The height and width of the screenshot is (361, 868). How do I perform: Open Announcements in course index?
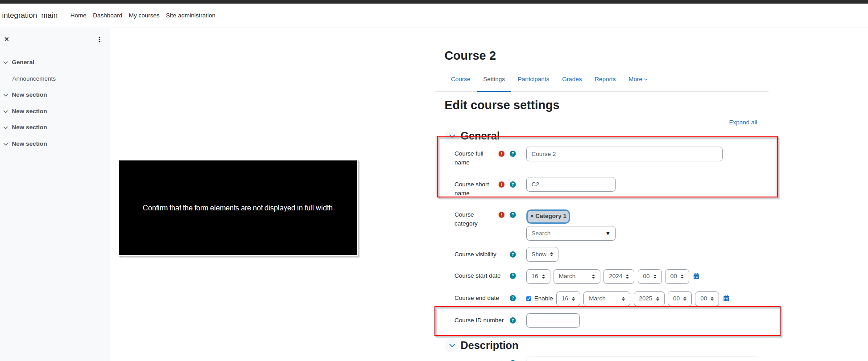point(34,79)
